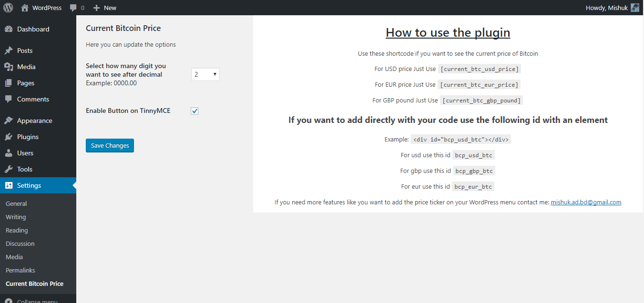Click Example: 0000.00 text
The height and width of the screenshot is (303, 644).
[111, 83]
